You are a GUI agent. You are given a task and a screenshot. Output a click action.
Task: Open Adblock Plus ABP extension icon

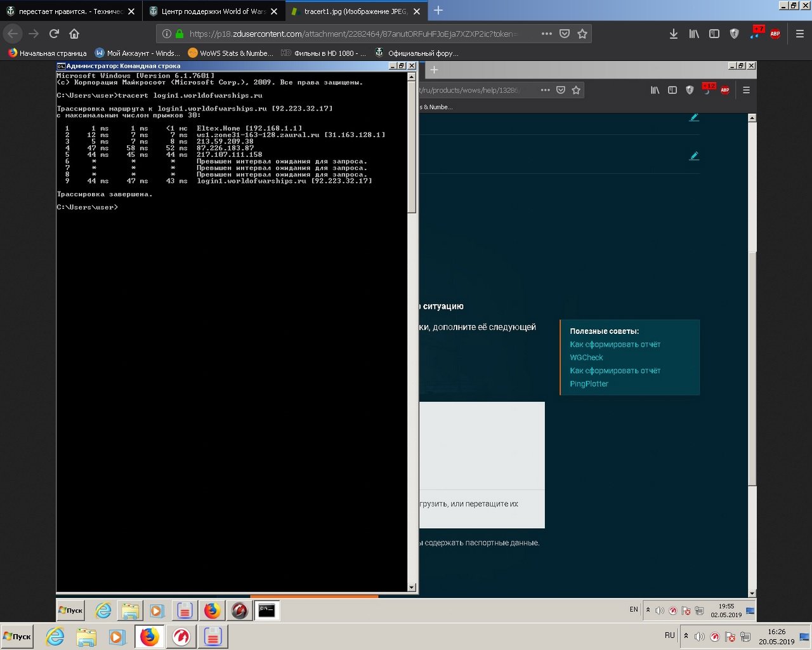(775, 34)
